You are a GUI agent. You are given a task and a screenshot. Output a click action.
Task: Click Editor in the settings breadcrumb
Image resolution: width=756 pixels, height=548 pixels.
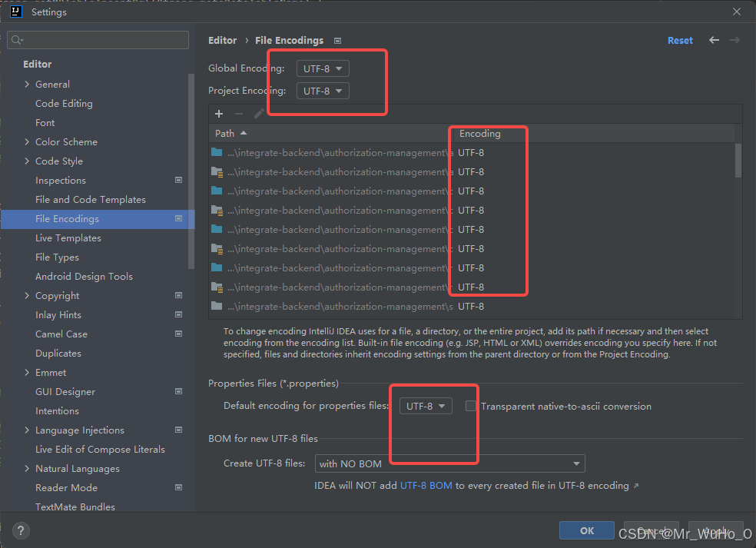[x=222, y=40]
